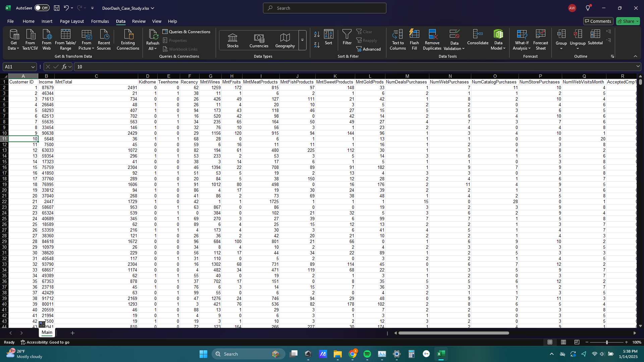Click the Filter funnel icon

347,35
